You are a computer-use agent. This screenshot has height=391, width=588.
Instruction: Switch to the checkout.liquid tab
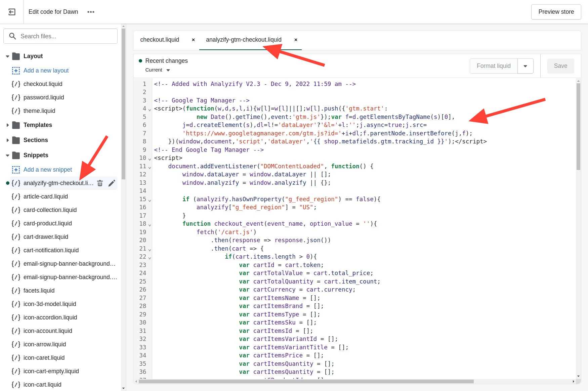160,40
